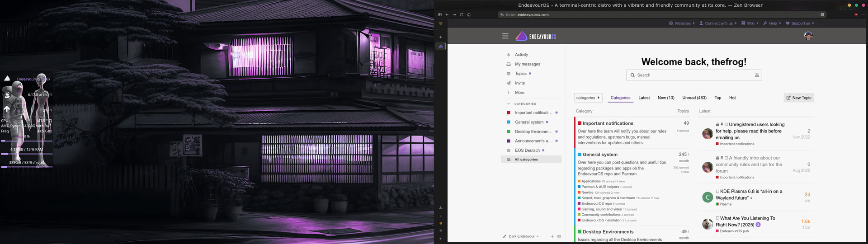868x244 pixels.
Task: Open the General system category link
Action: tap(600, 155)
